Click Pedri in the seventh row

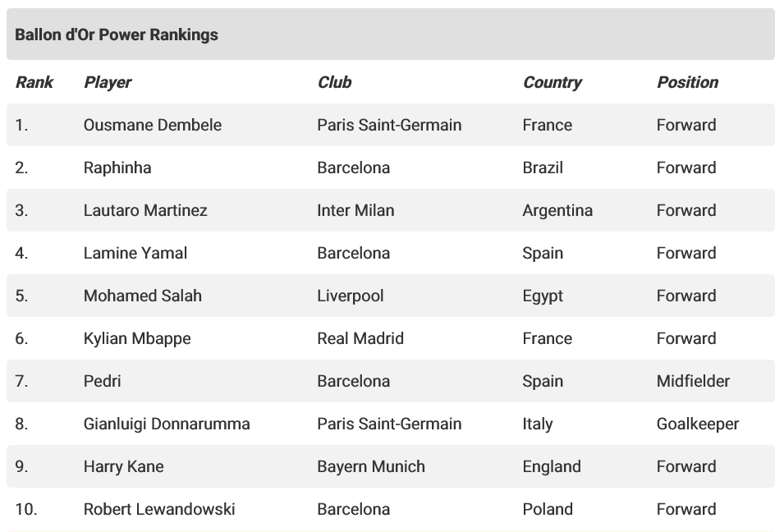pyautogui.click(x=102, y=381)
